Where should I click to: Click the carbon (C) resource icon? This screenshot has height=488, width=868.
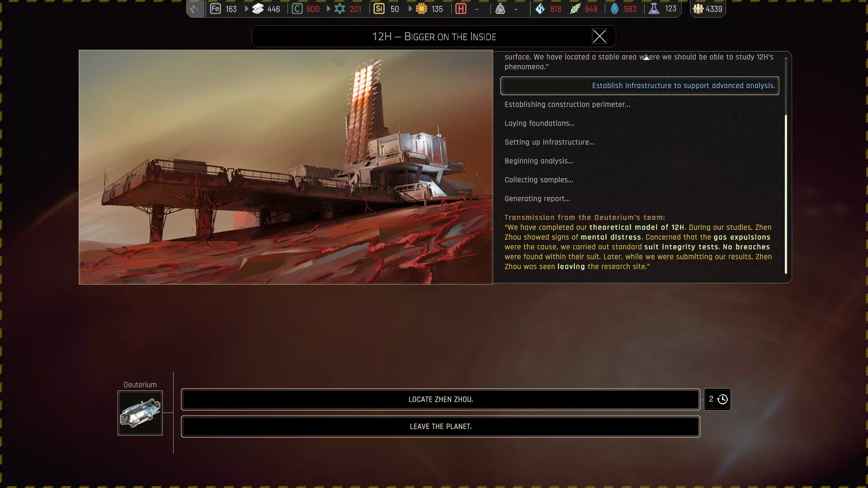297,9
